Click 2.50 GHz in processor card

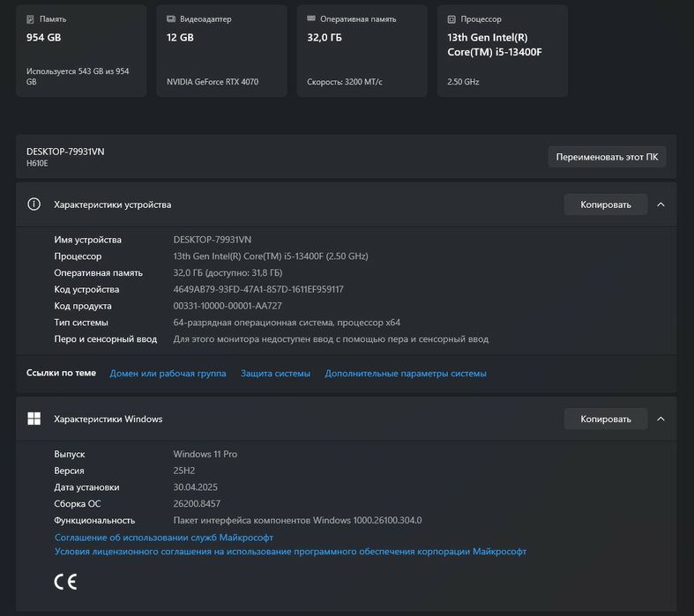(463, 82)
